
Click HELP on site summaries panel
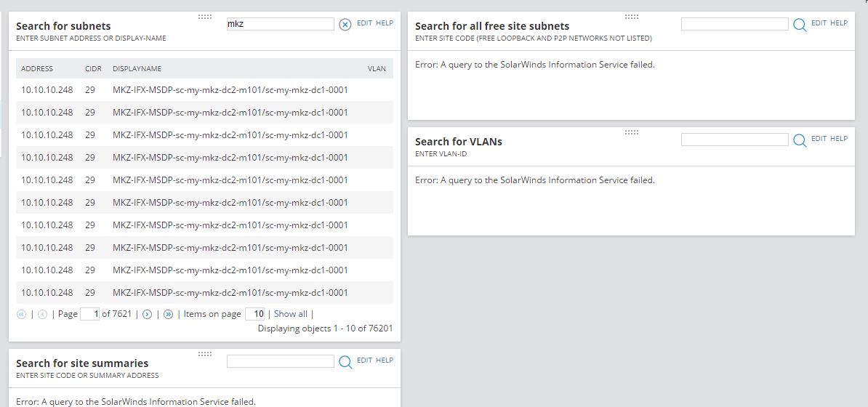(x=385, y=360)
